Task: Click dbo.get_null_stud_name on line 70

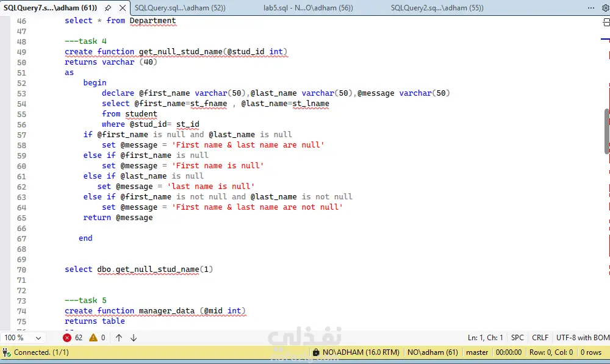Action: click(148, 269)
